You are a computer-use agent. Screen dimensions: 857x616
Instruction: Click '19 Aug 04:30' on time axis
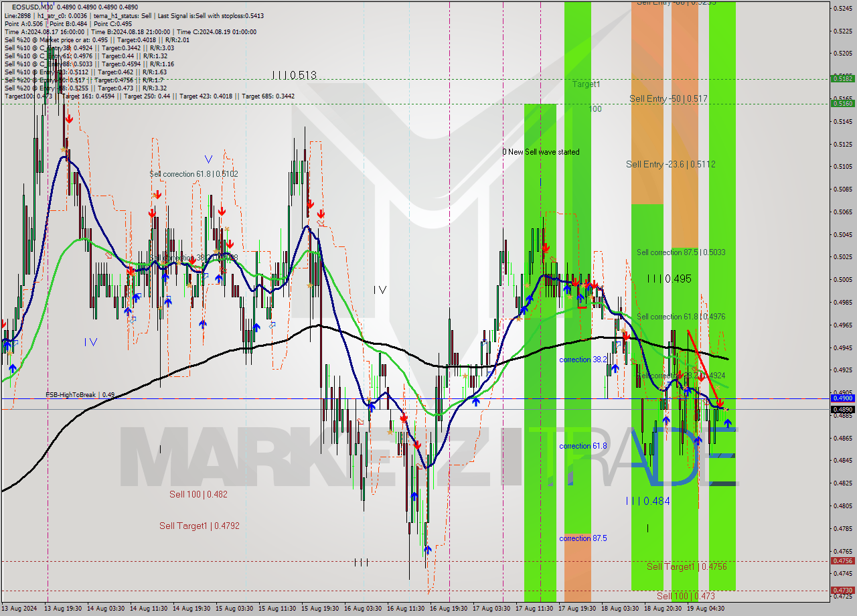(x=706, y=609)
